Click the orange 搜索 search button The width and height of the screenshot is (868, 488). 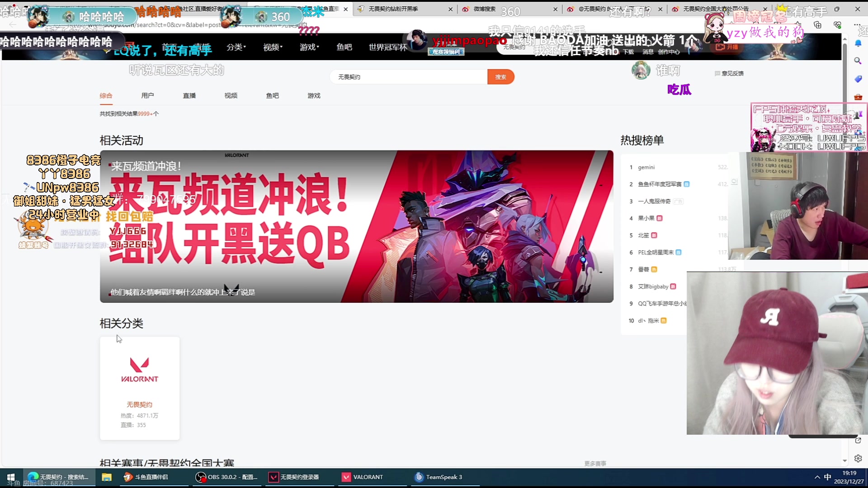click(x=500, y=77)
